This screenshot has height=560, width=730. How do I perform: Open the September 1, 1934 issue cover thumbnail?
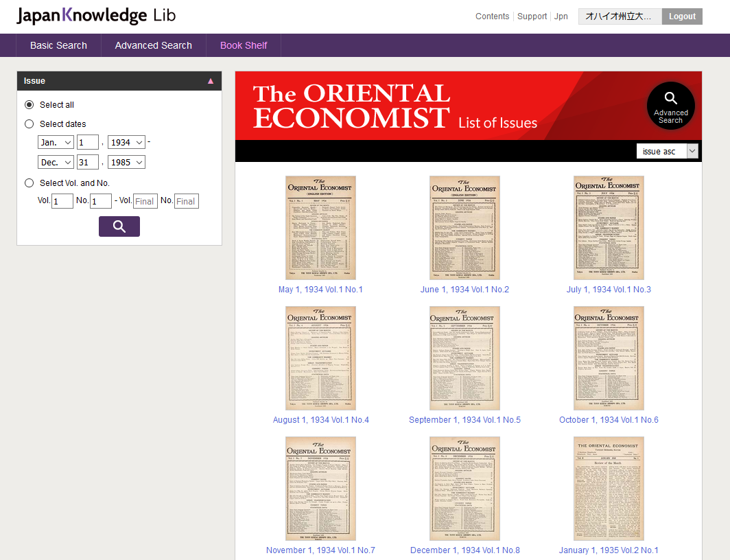[x=464, y=358]
